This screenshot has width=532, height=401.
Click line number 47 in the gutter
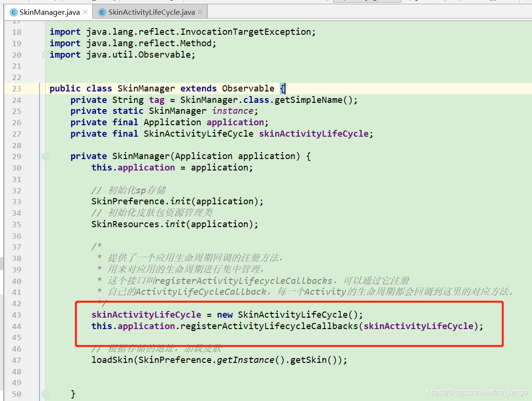pos(17,360)
